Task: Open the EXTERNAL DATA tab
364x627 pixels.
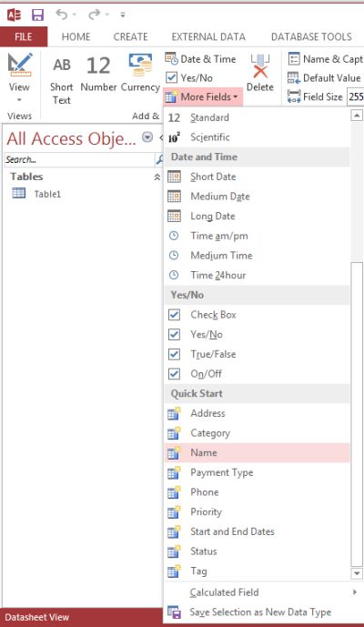Action: (208, 36)
